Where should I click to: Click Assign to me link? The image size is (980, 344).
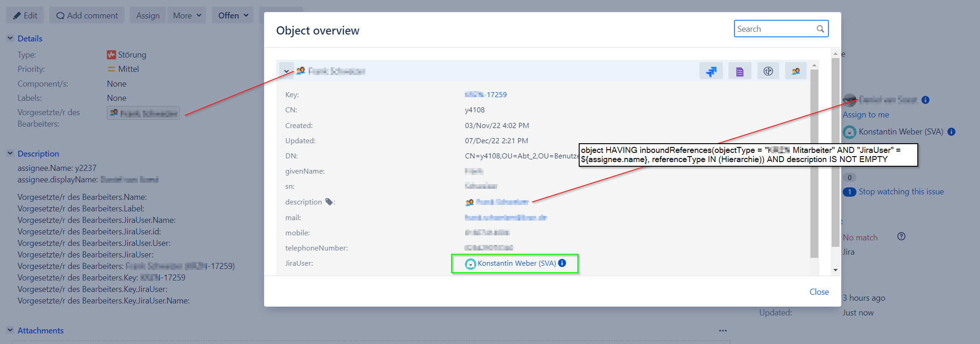click(x=866, y=115)
